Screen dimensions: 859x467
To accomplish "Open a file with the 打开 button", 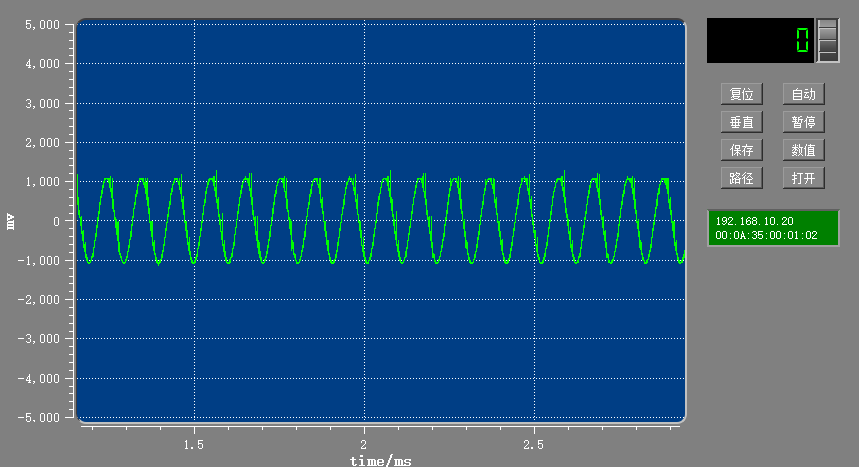I will [x=804, y=178].
